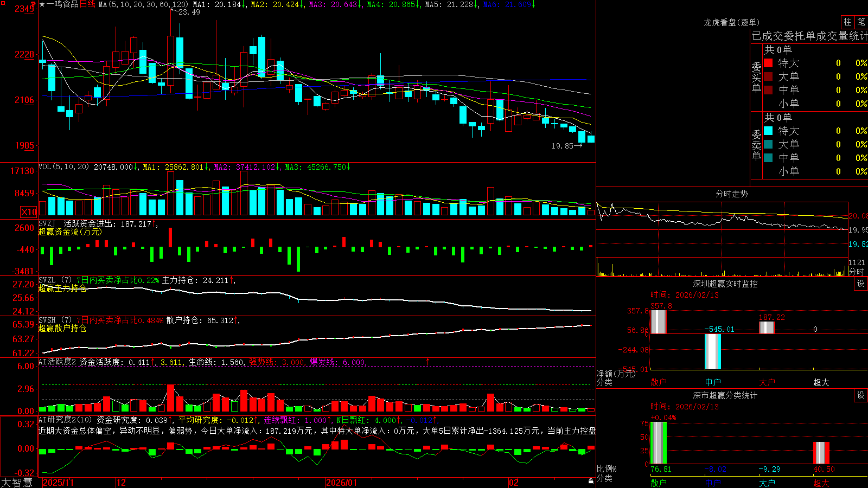Click the 23.49 high price label

tap(189, 12)
